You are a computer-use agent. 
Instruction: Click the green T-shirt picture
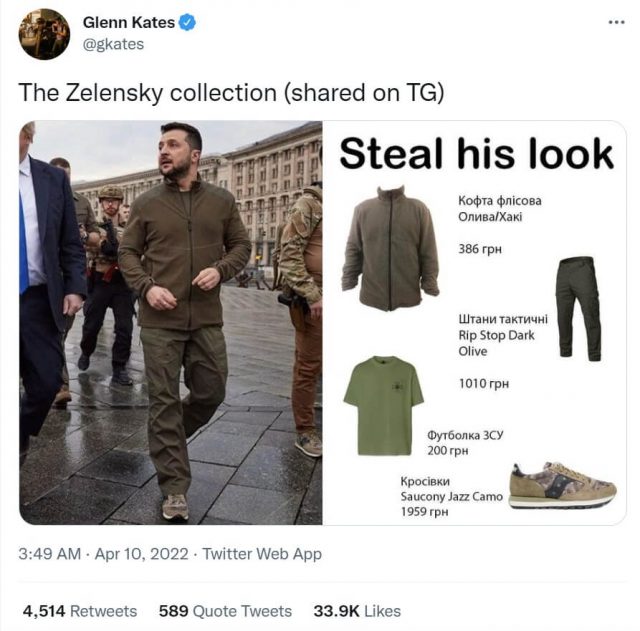(384, 406)
